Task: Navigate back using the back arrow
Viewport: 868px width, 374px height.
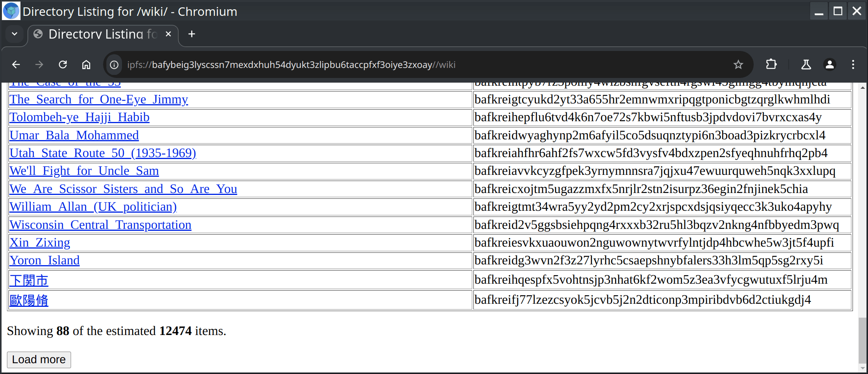Action: click(x=16, y=64)
